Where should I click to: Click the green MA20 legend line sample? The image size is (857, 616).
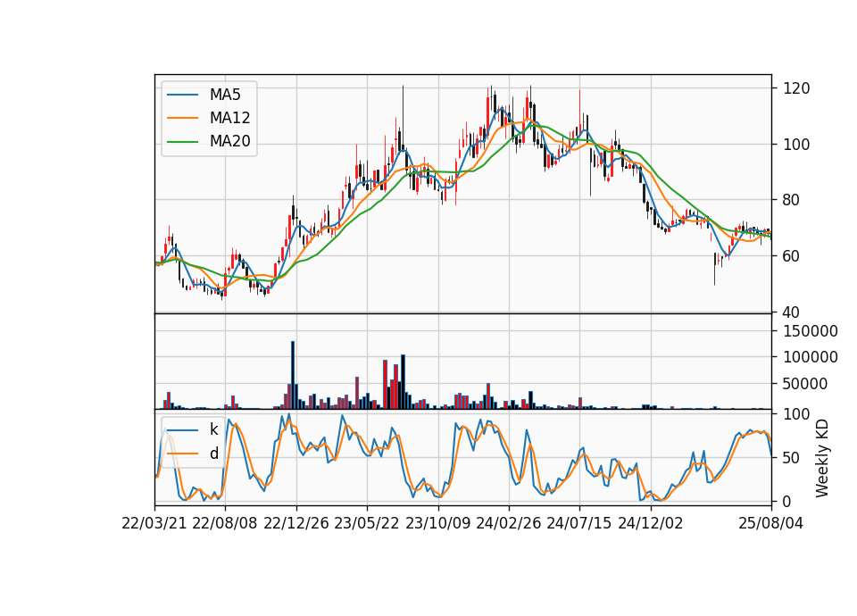(x=182, y=141)
